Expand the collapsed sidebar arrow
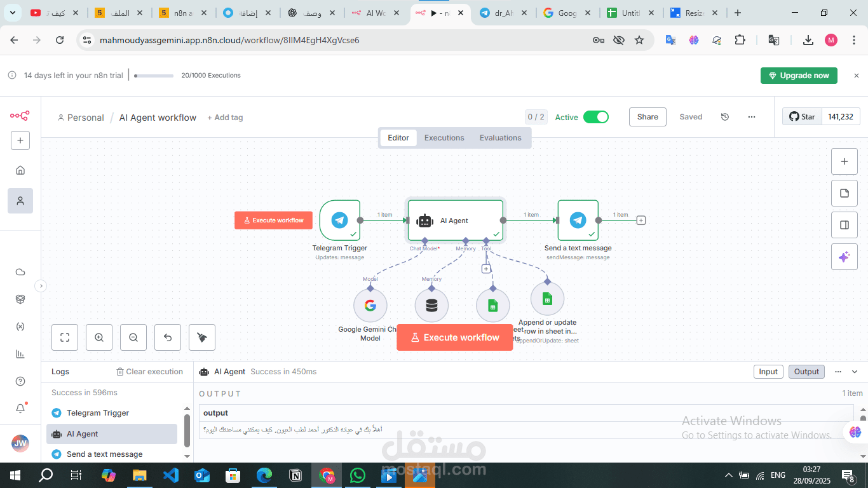Image resolution: width=868 pixels, height=488 pixels. 41,286
